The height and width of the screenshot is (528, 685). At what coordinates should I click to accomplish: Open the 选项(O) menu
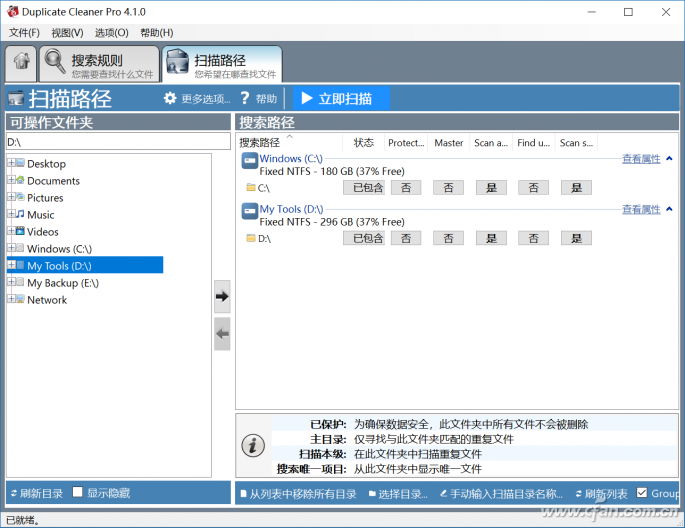111,33
